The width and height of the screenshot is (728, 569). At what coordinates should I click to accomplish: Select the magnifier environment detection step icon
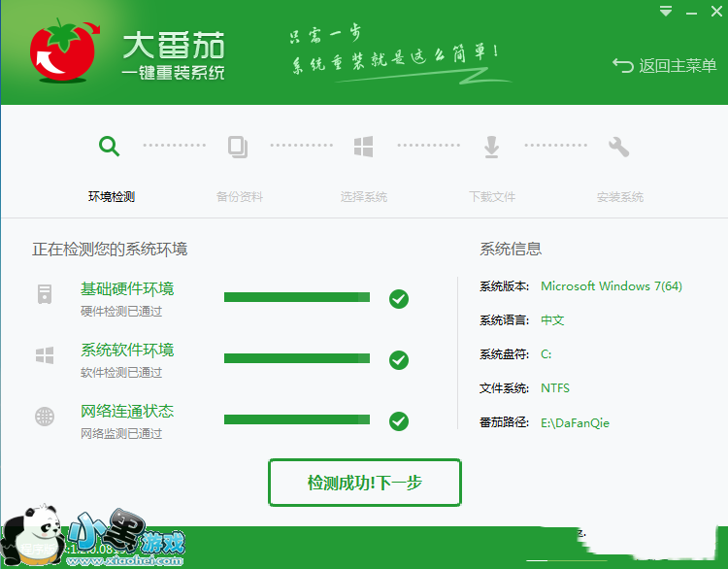pos(109,147)
